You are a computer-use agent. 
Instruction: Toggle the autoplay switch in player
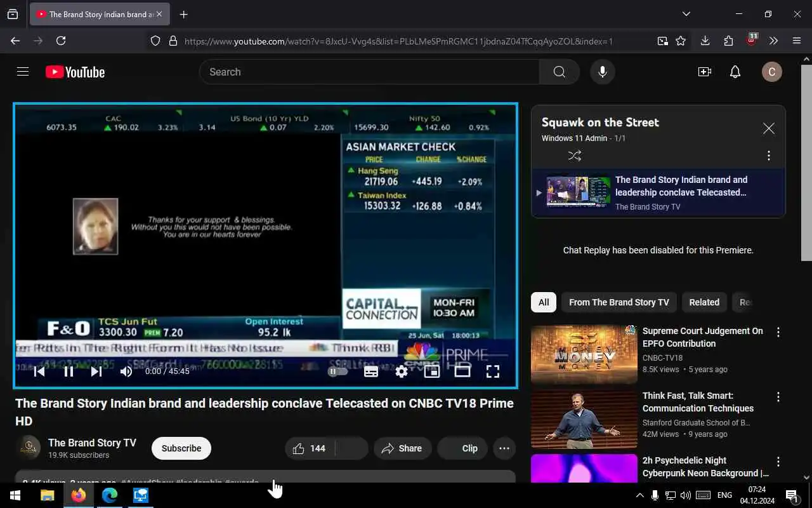point(337,371)
